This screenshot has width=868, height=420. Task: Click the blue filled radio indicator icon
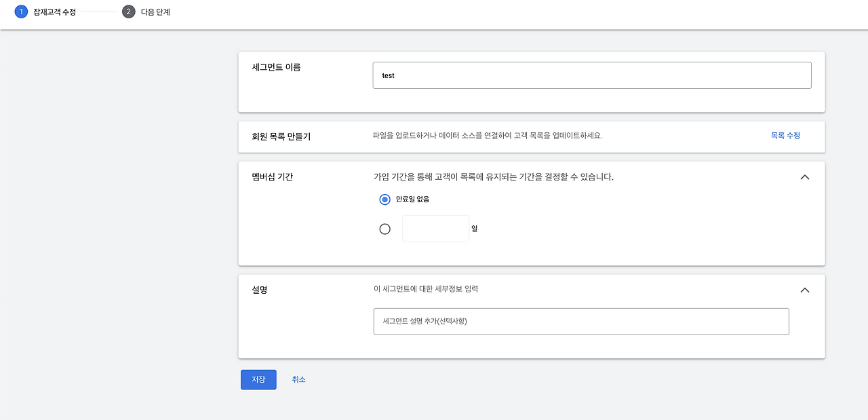(x=384, y=199)
